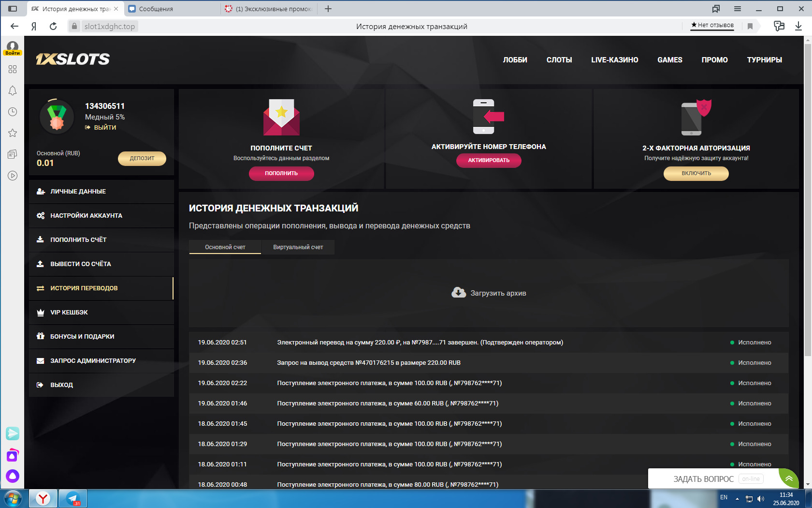812x508 pixels.
Task: Open ТУРНИРЫ in the top navigation
Action: pyautogui.click(x=764, y=60)
